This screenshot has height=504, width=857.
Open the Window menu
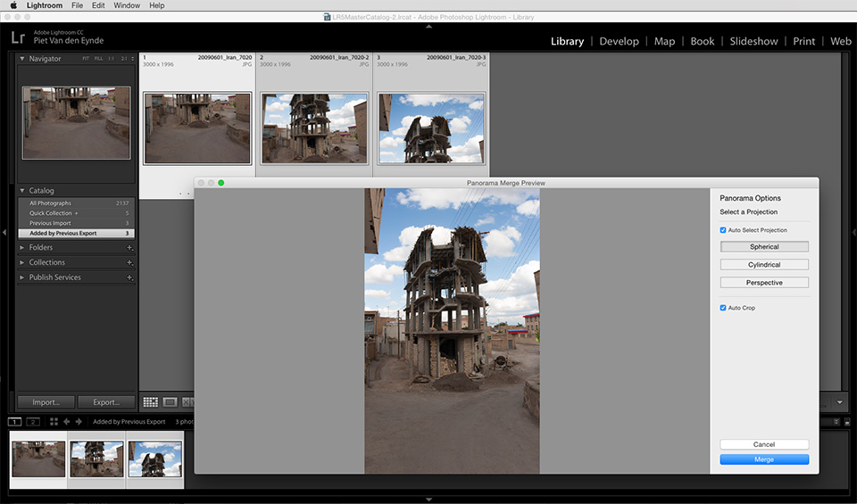127,5
